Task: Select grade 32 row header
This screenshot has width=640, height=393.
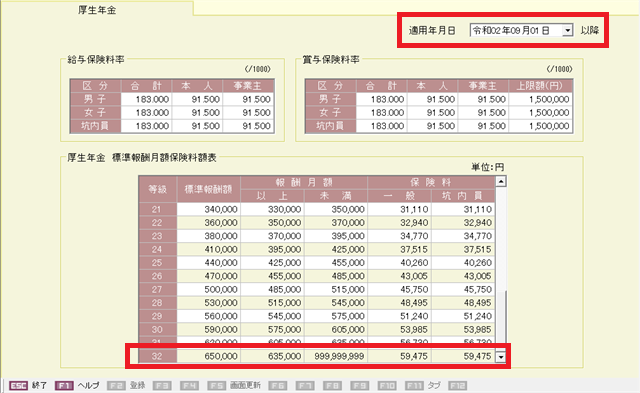Action: click(158, 356)
